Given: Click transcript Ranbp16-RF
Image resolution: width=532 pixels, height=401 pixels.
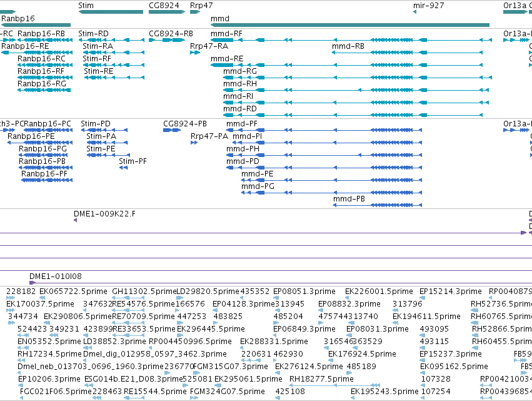Looking at the screenshot, I should point(45,78).
